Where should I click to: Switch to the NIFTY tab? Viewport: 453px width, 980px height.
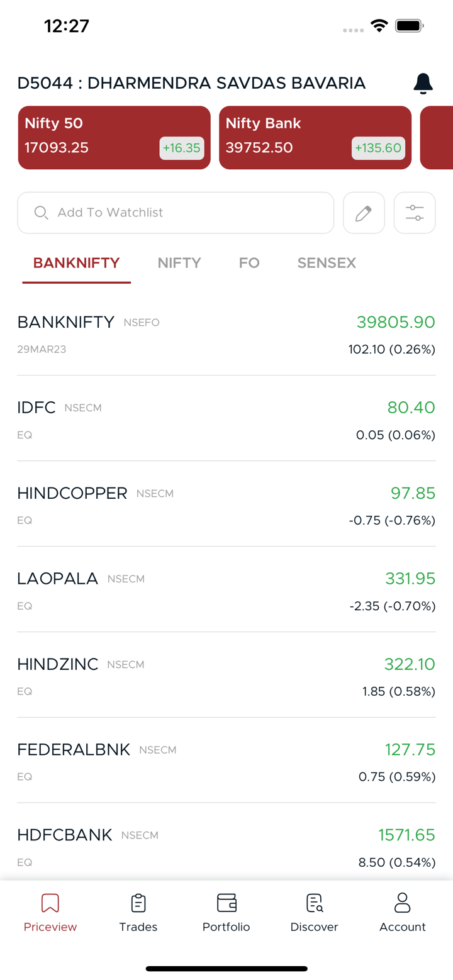[179, 263]
